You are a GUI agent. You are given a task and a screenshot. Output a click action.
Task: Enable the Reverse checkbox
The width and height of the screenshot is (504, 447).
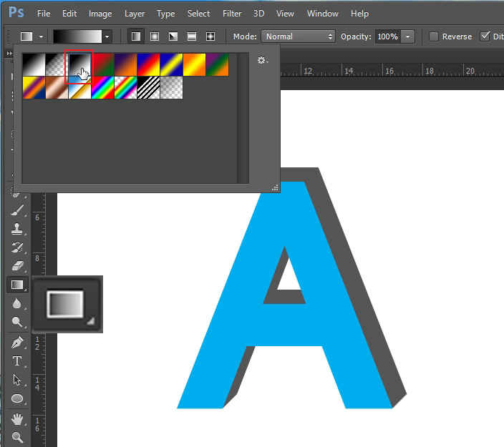pyautogui.click(x=434, y=36)
